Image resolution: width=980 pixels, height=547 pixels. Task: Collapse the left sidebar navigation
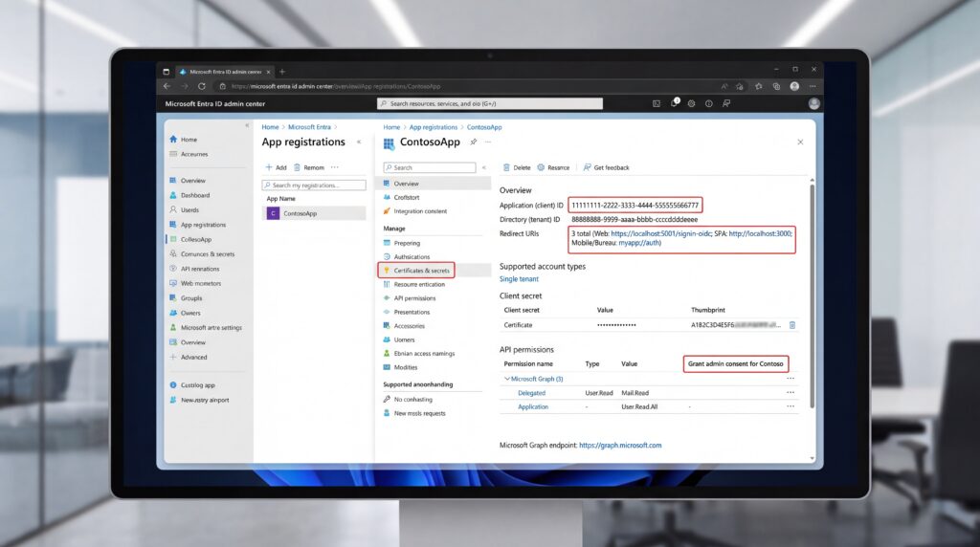click(x=247, y=125)
